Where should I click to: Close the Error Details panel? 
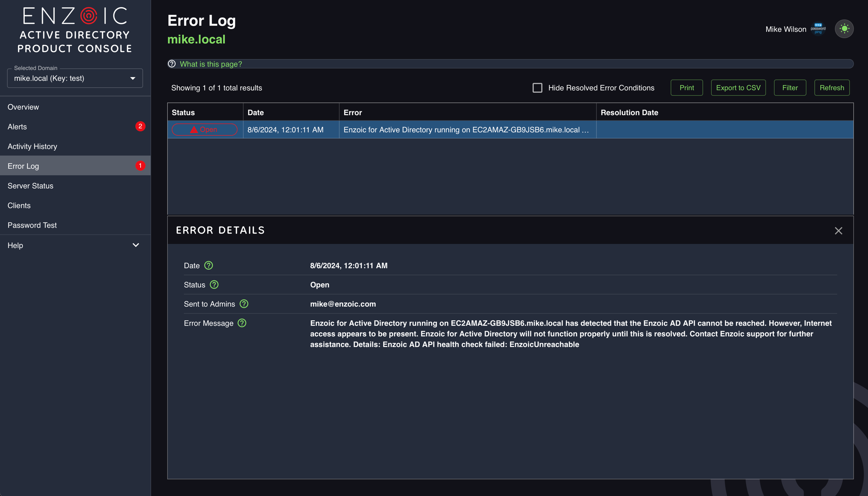pyautogui.click(x=838, y=231)
